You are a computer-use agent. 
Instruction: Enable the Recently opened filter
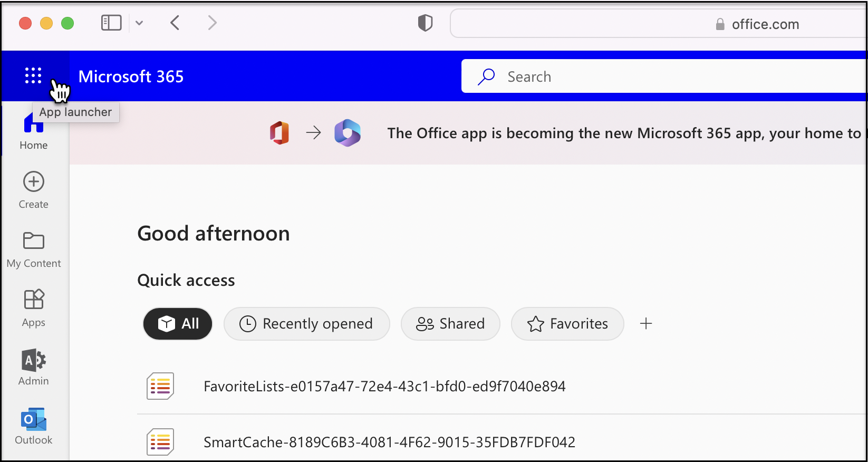(306, 324)
